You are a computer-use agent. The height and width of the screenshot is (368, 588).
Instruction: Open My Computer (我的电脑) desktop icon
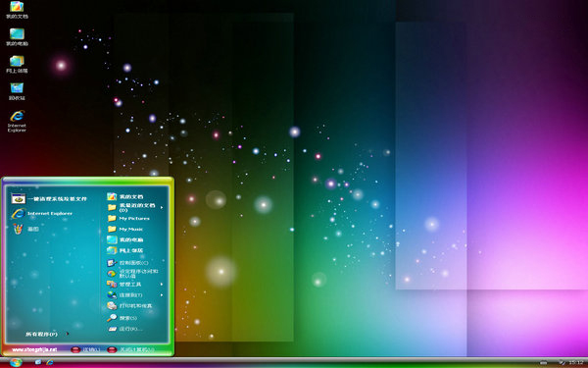17,37
